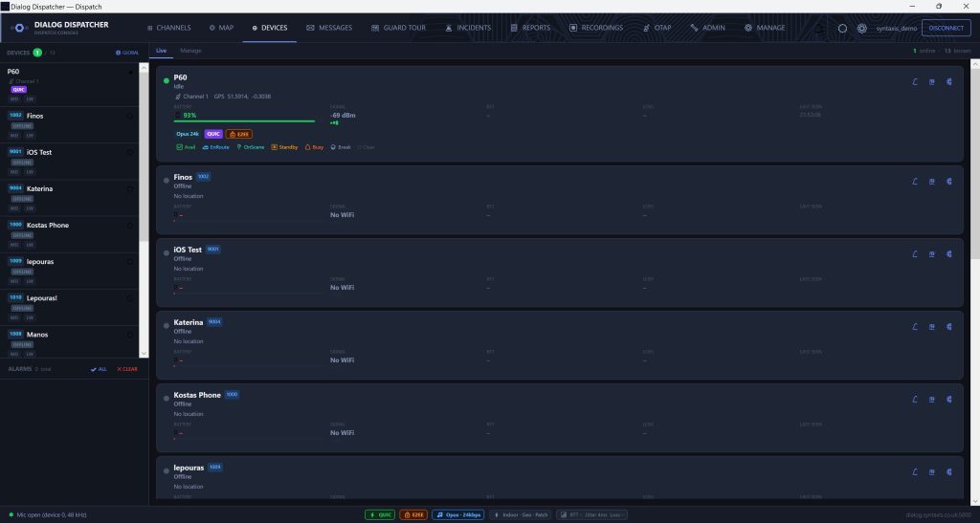Screen dimensions: 980x523
Task: Click the circle icon left of the gear
Action: click(842, 28)
